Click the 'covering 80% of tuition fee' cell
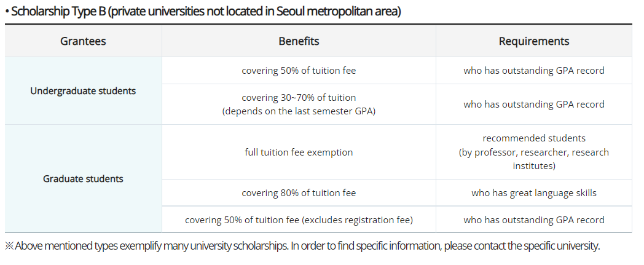The height and width of the screenshot is (265, 644). [299, 193]
